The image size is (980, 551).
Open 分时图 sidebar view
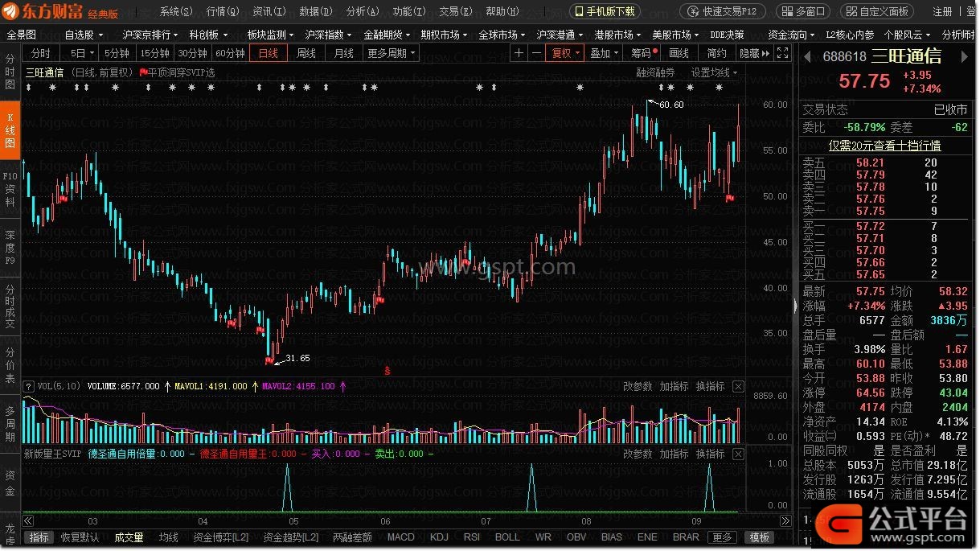pyautogui.click(x=10, y=72)
